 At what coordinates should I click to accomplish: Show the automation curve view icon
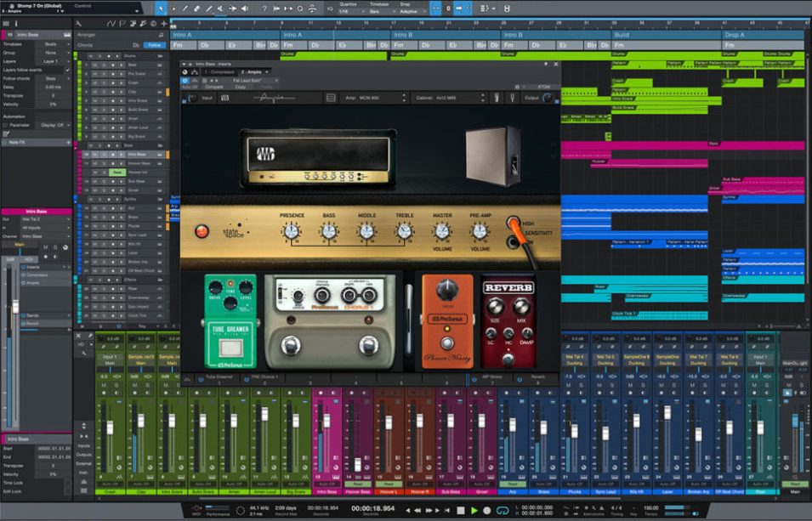111,23
